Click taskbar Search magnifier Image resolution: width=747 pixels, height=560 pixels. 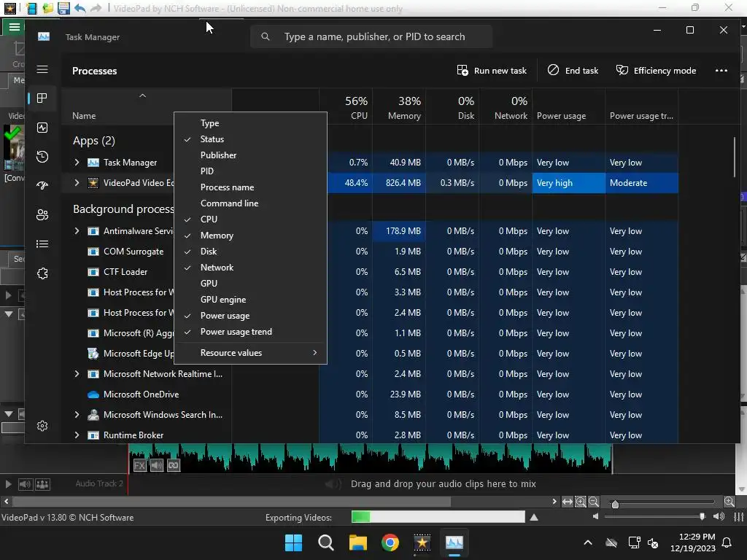coord(326,542)
